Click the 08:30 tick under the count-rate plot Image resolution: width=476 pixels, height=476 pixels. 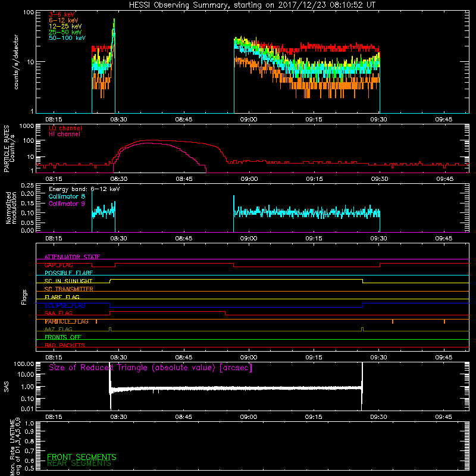[118, 120]
